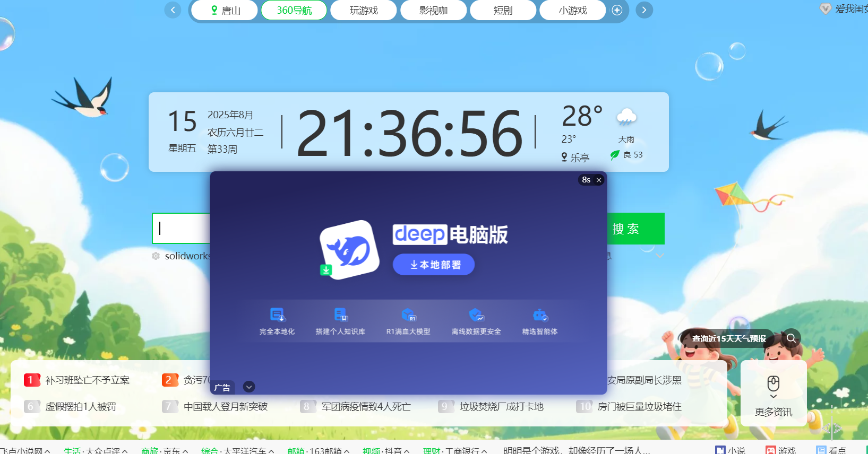
Task: Click the 农历六月廿二 lunar date
Action: pos(235,132)
